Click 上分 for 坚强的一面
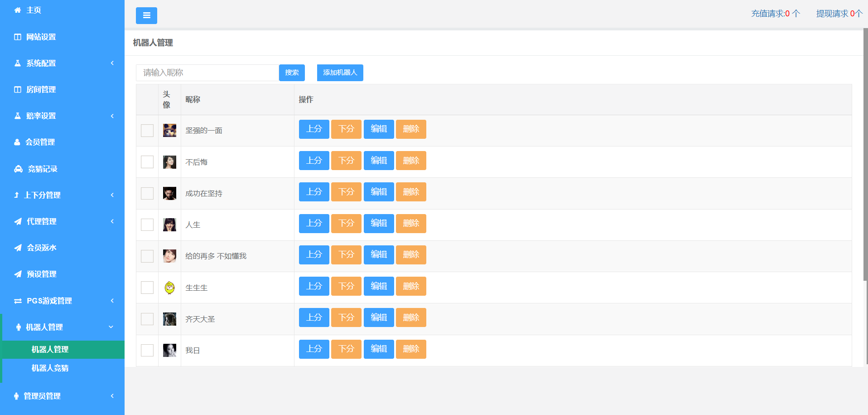The height and width of the screenshot is (415, 868). tap(314, 129)
